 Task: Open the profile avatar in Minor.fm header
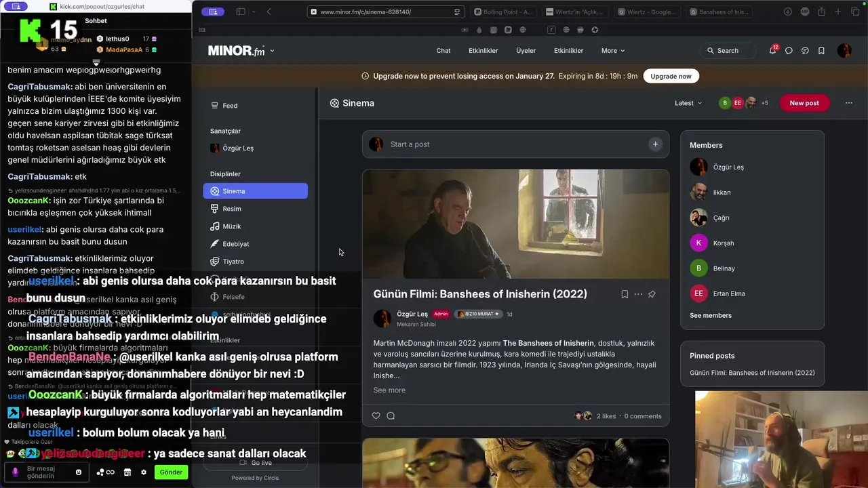[x=844, y=51]
